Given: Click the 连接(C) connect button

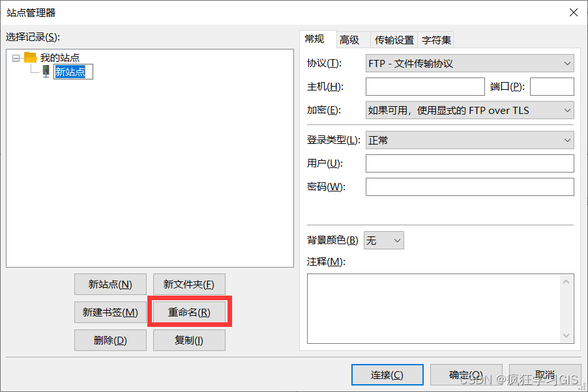Looking at the screenshot, I should coord(387,375).
